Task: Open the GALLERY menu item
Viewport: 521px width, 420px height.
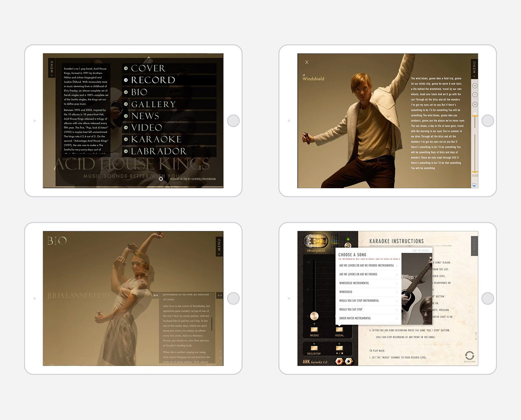Action: coord(153,104)
